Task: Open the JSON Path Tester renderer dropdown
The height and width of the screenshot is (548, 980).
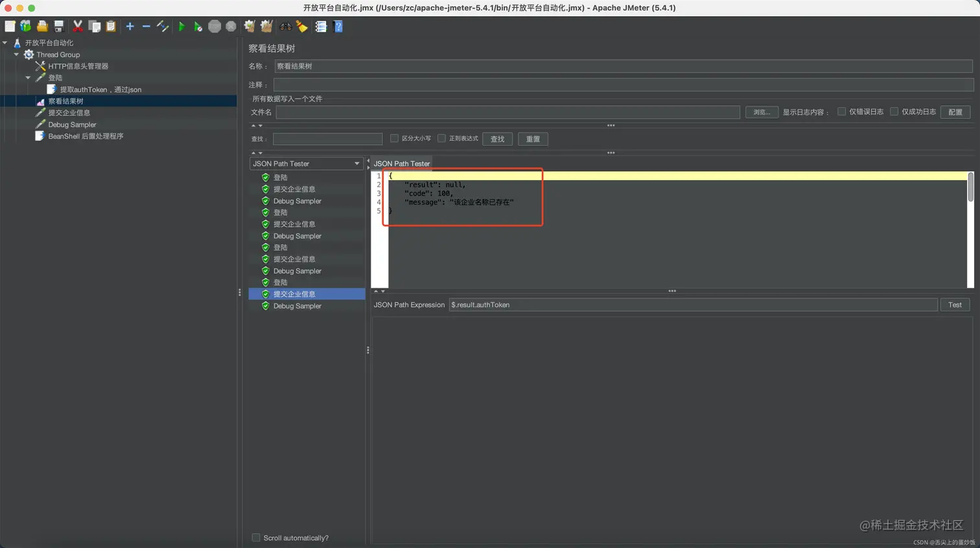Action: click(305, 164)
